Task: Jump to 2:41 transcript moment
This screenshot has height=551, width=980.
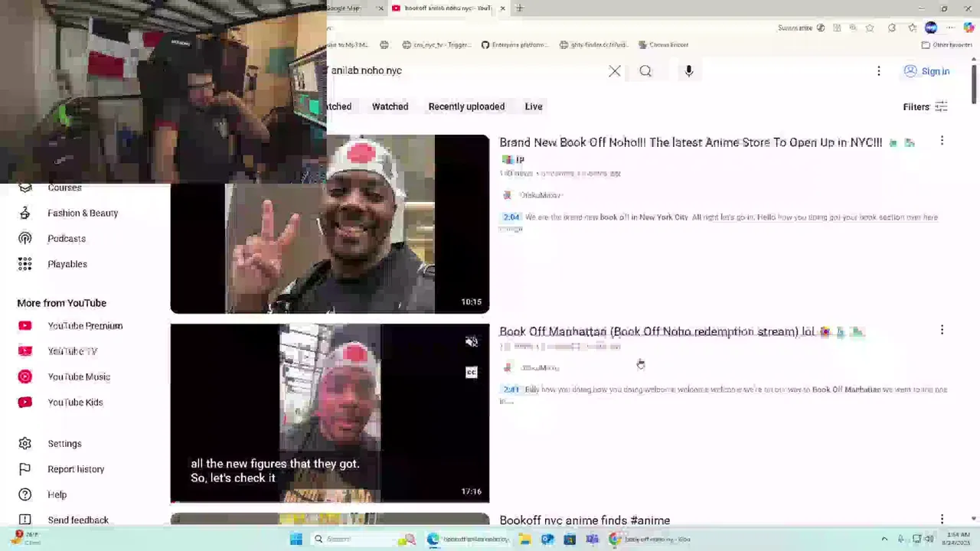Action: click(x=511, y=390)
